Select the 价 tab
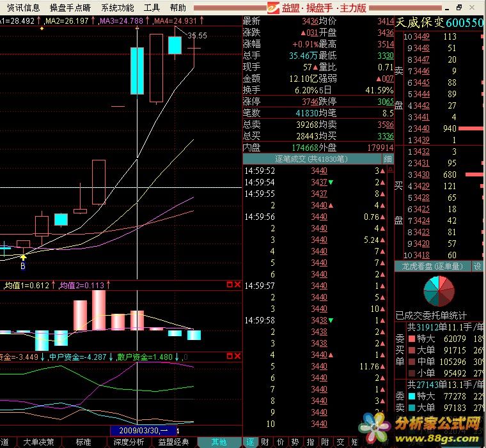 (x=280, y=442)
